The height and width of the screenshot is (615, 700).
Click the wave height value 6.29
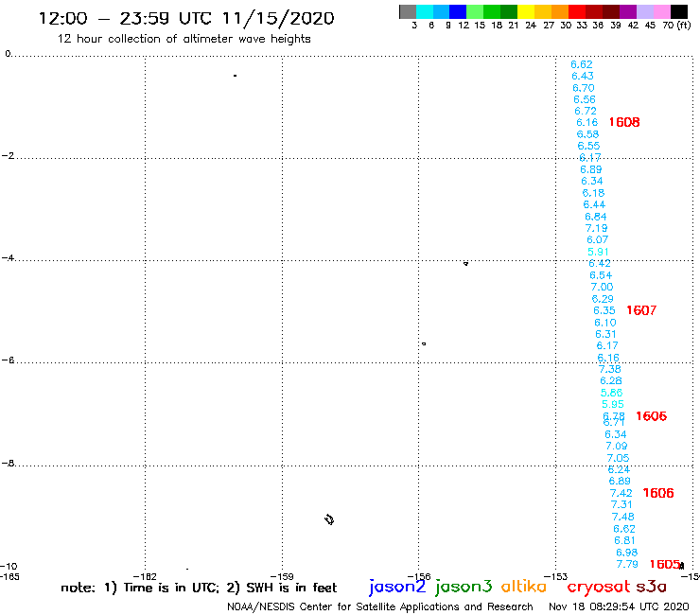(x=603, y=299)
